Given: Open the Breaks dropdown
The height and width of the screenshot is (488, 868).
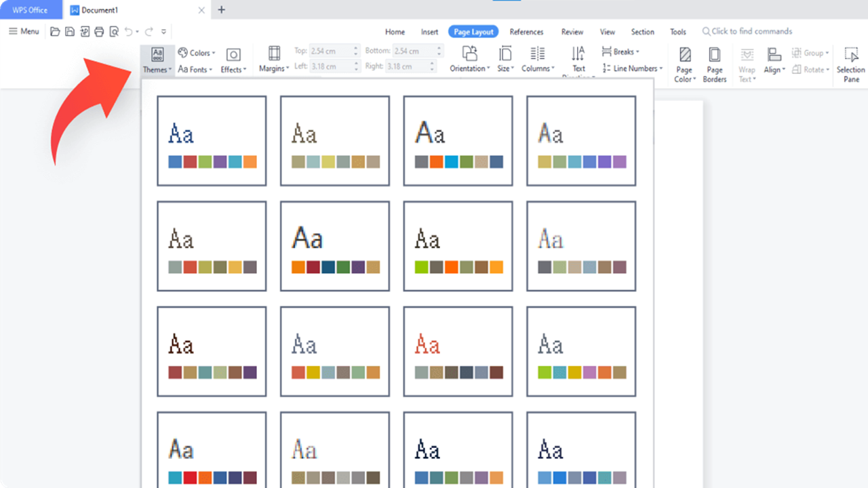Looking at the screenshot, I should tap(620, 51).
